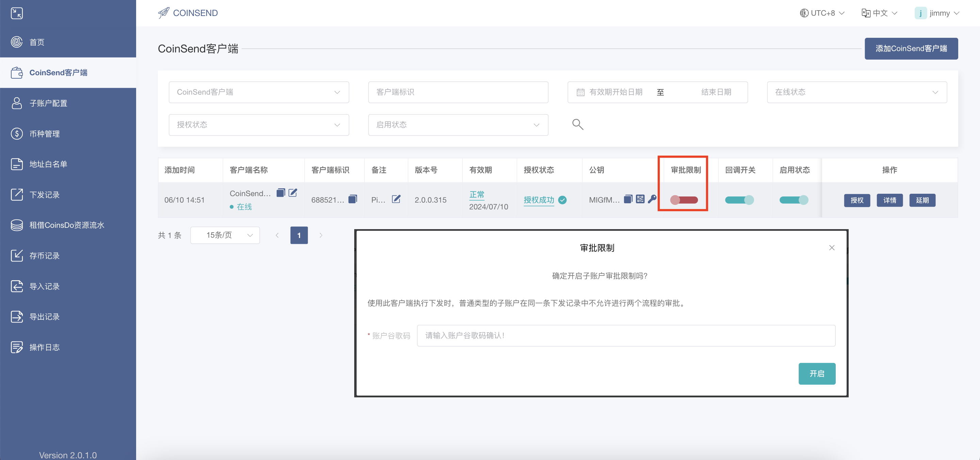Image resolution: width=980 pixels, height=460 pixels.
Task: Click the 账户谷歌码 input field
Action: (x=626, y=335)
